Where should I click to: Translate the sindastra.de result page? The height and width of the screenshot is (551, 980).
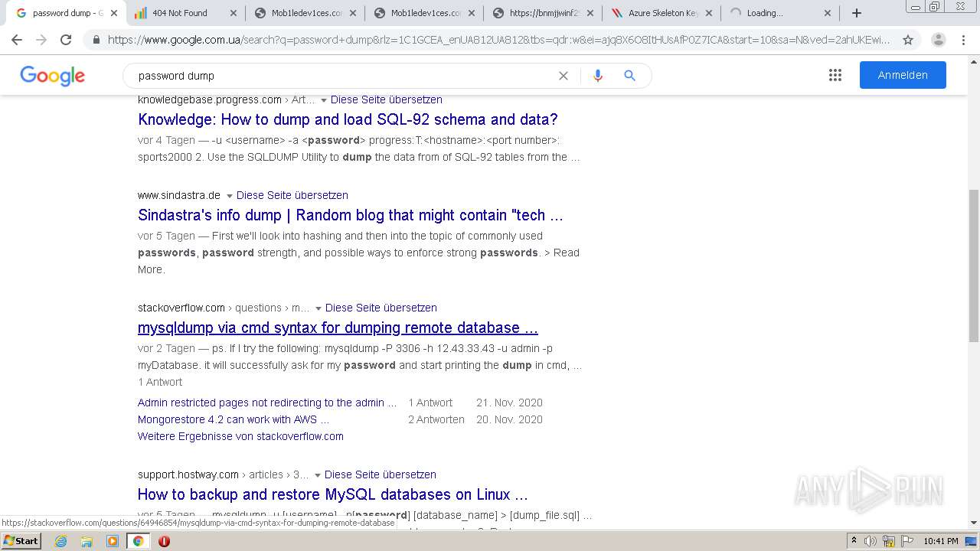tap(292, 195)
